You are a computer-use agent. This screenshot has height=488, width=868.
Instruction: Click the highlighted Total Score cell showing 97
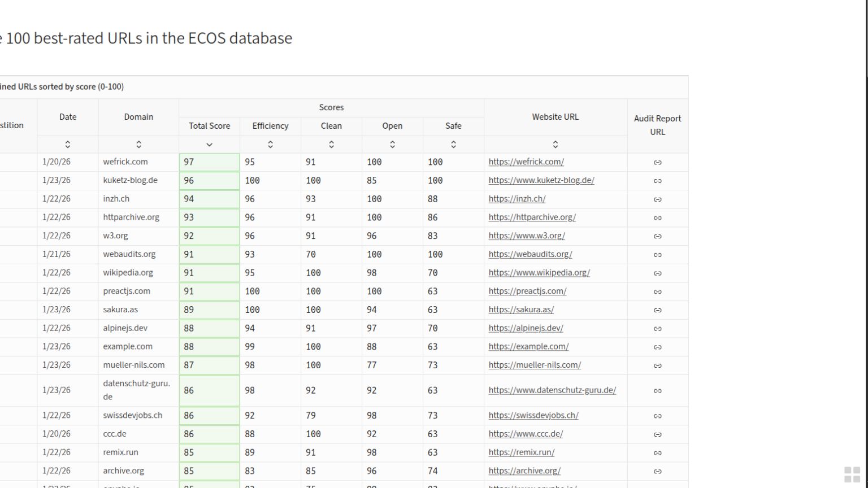pos(209,162)
